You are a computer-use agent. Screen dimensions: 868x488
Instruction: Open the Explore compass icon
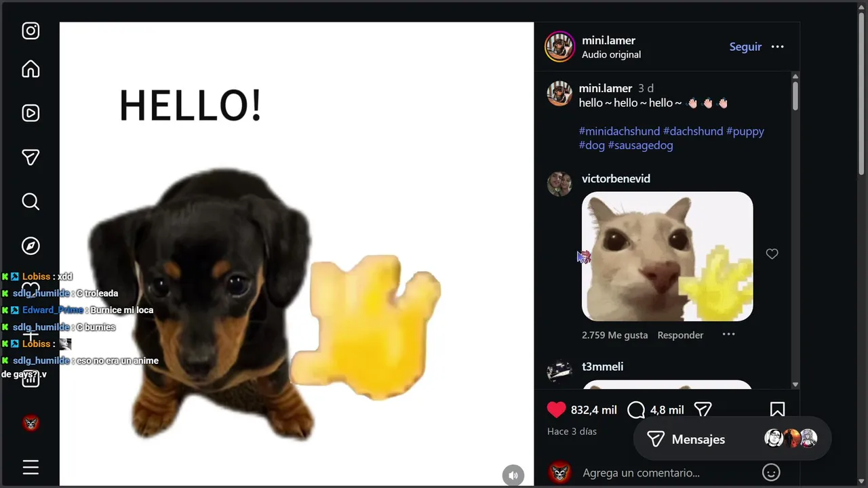(31, 245)
